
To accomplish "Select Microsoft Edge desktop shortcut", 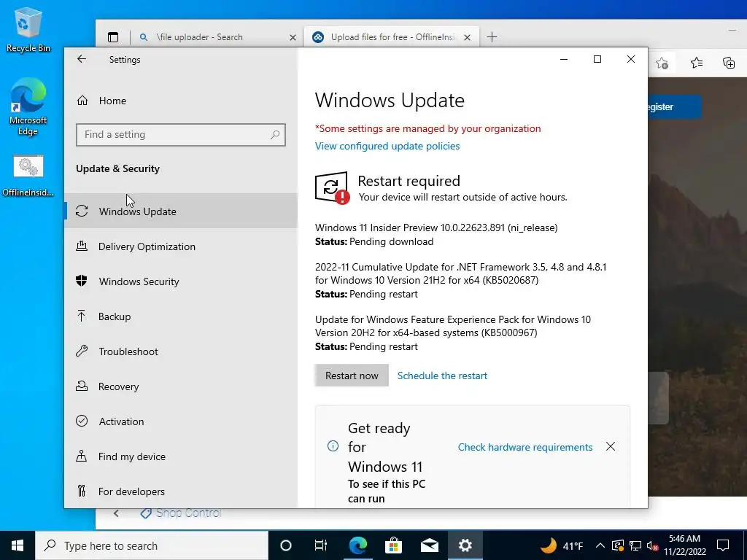I will pos(28,107).
